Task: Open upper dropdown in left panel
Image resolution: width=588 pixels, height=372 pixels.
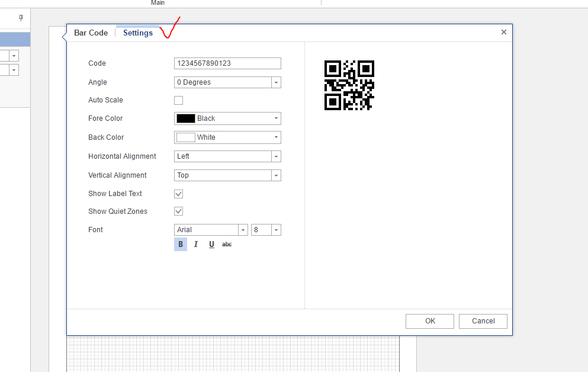Action: click(x=14, y=56)
